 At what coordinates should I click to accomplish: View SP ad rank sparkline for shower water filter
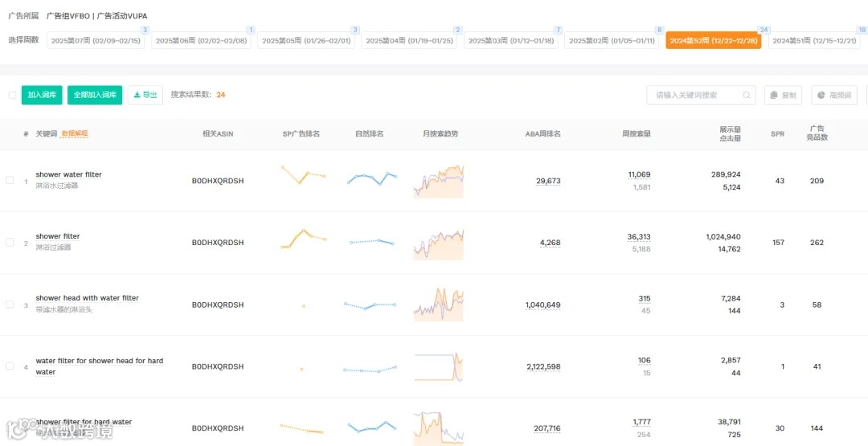(x=303, y=174)
